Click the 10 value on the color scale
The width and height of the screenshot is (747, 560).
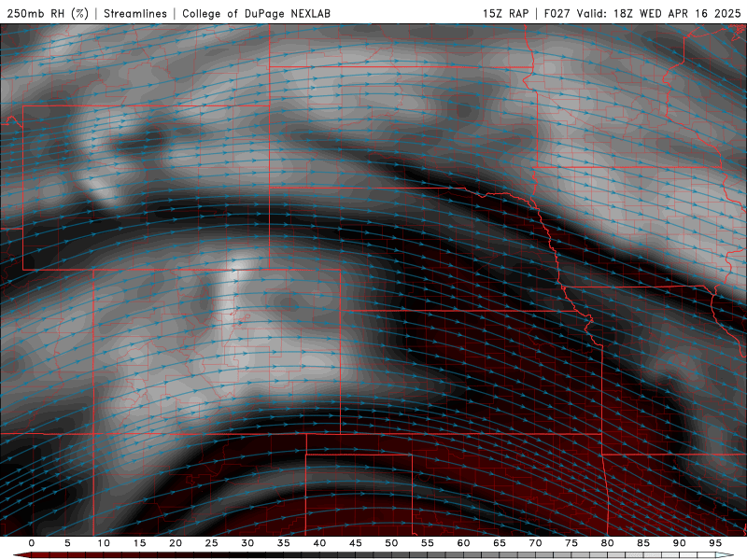[x=104, y=543]
